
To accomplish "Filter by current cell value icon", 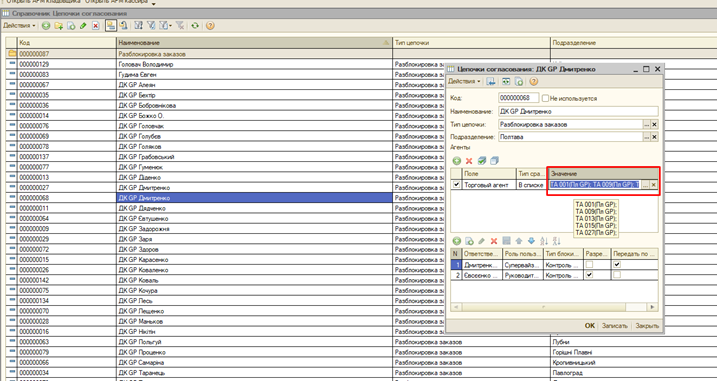I will click(x=151, y=26).
